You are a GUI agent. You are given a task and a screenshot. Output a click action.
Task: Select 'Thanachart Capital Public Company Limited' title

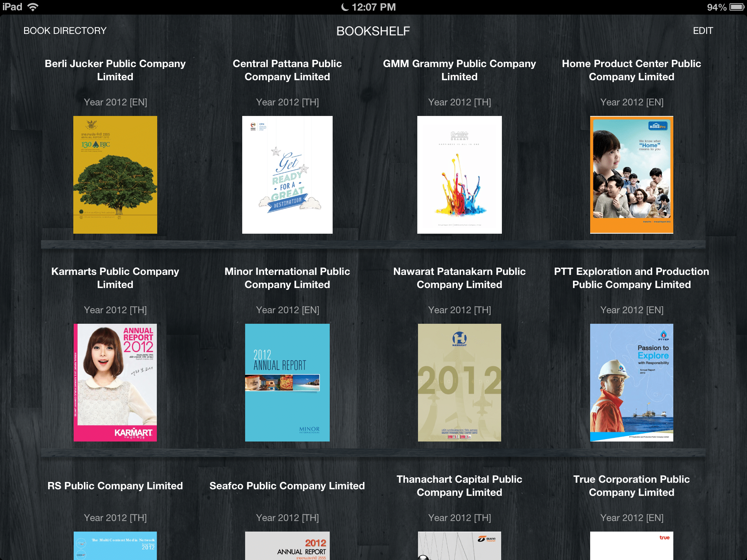point(460,486)
